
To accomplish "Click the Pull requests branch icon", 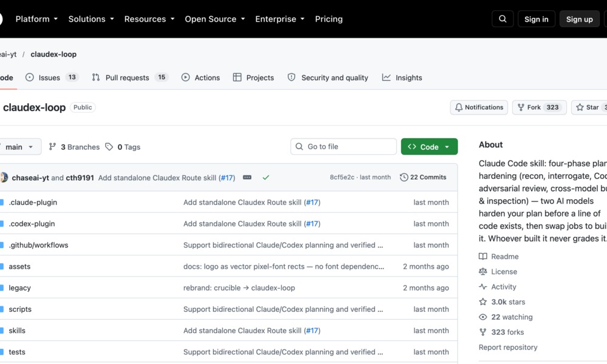I will click(x=96, y=78).
